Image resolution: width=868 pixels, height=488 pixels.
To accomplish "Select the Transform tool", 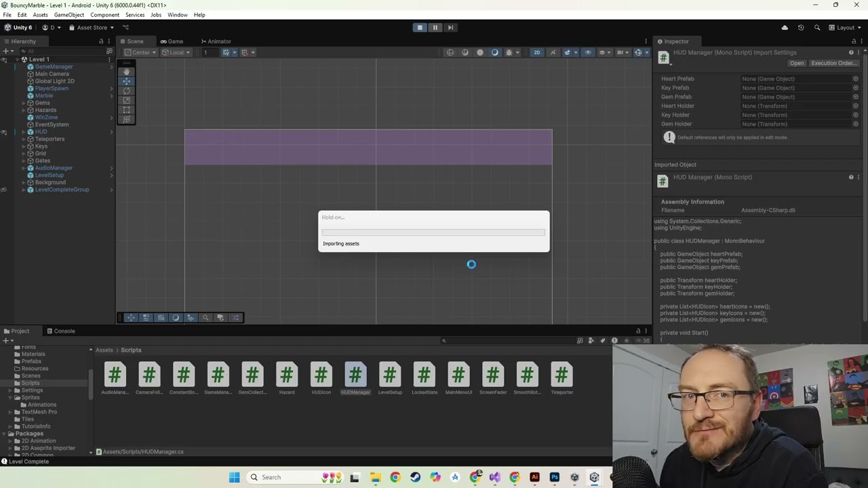I will tap(126, 119).
